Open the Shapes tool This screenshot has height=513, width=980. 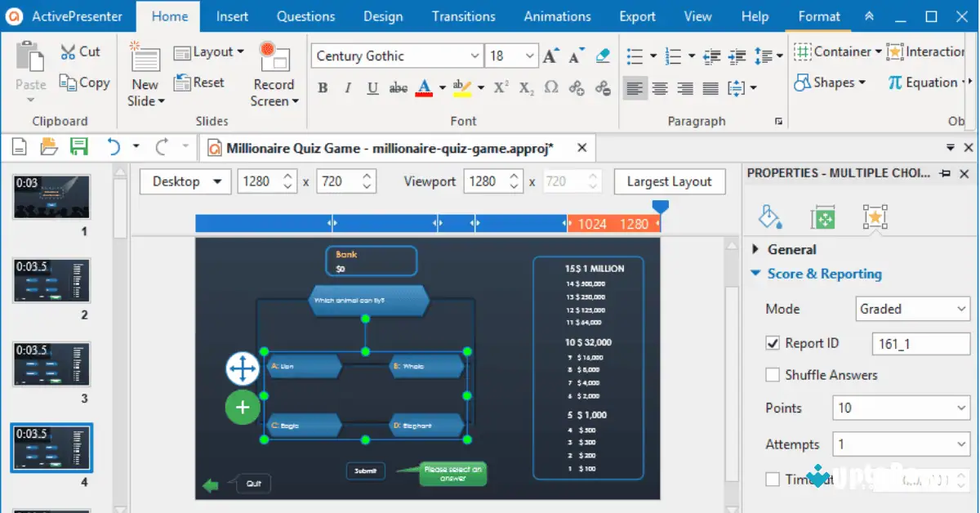point(830,82)
